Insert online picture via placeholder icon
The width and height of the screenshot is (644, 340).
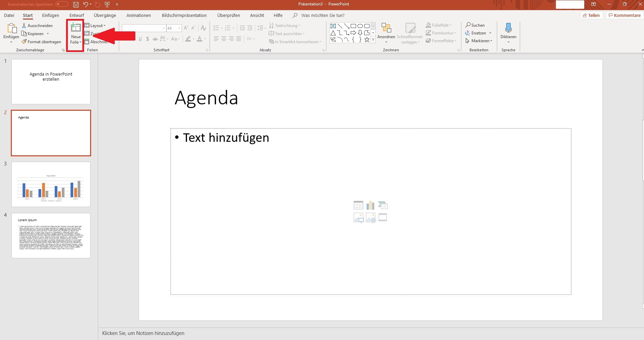coord(371,218)
